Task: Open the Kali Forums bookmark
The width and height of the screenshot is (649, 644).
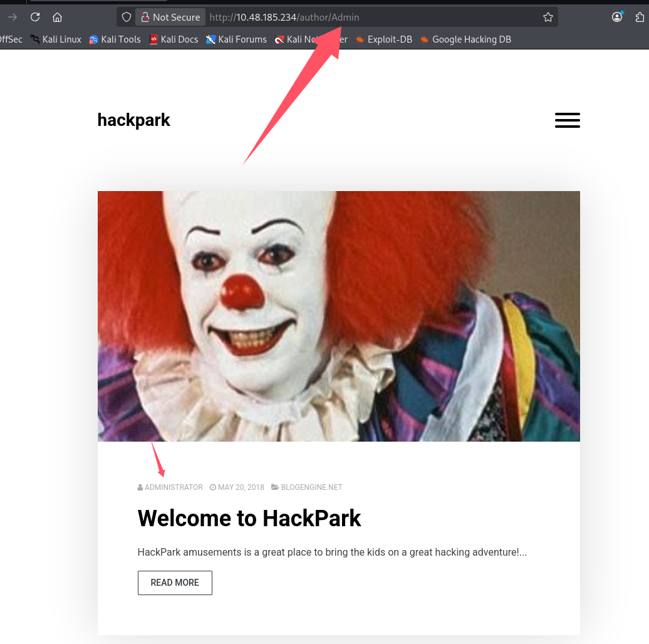Action: click(236, 39)
